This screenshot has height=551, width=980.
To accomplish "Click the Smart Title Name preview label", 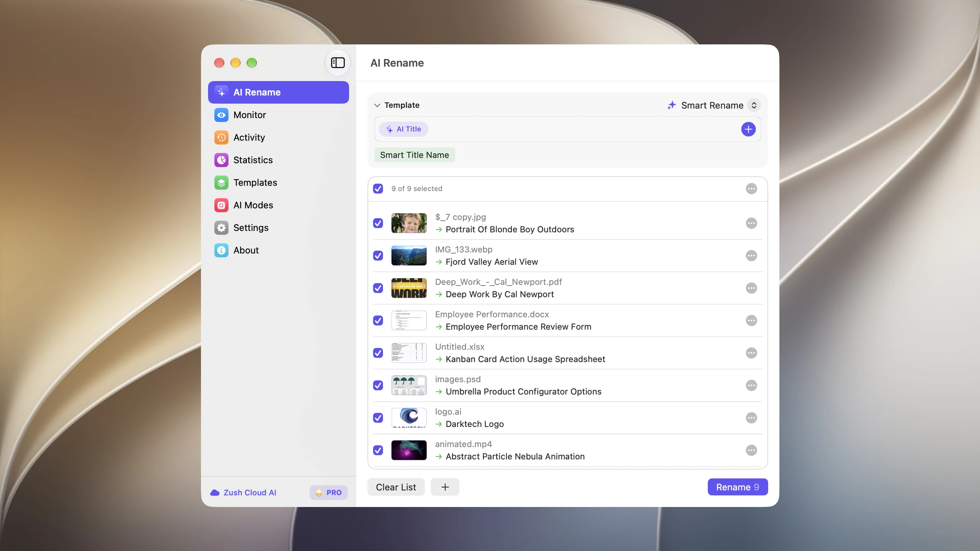I will tap(415, 155).
